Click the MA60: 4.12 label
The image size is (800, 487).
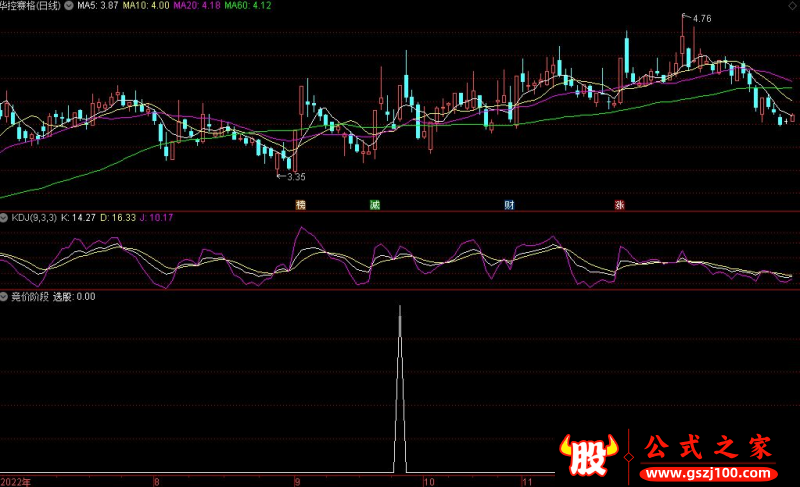(248, 6)
